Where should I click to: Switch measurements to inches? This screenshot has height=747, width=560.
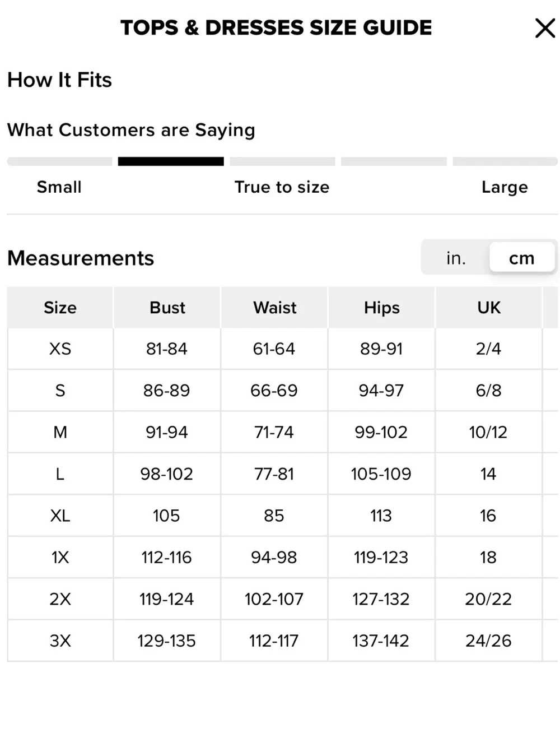pos(456,258)
